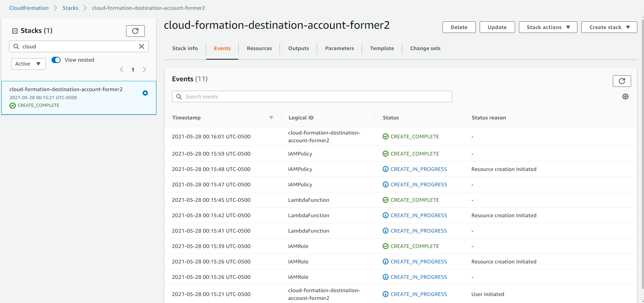Select the cloud-formation-destination-account-former2 radio button
Image resolution: width=644 pixels, height=303 pixels.
(x=145, y=93)
